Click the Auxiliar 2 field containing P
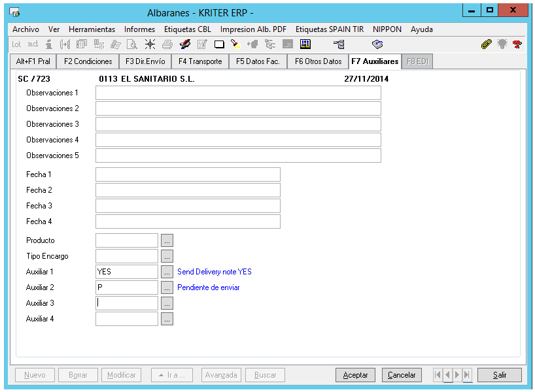 tap(127, 287)
